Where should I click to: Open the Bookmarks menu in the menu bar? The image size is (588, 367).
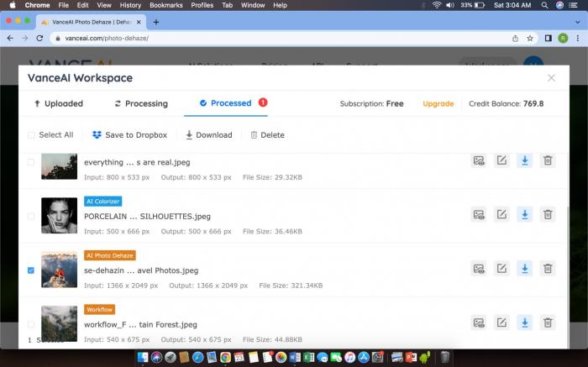tap(166, 5)
